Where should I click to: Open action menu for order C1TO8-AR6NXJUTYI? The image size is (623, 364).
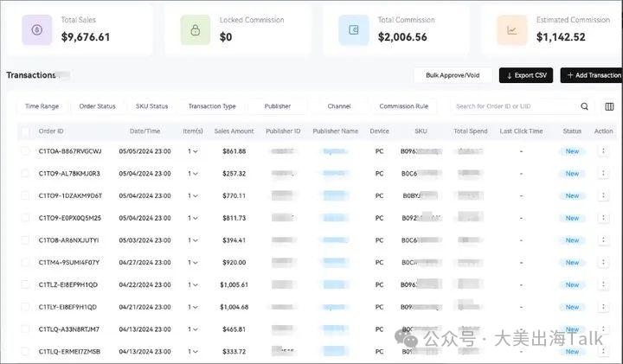click(x=603, y=240)
